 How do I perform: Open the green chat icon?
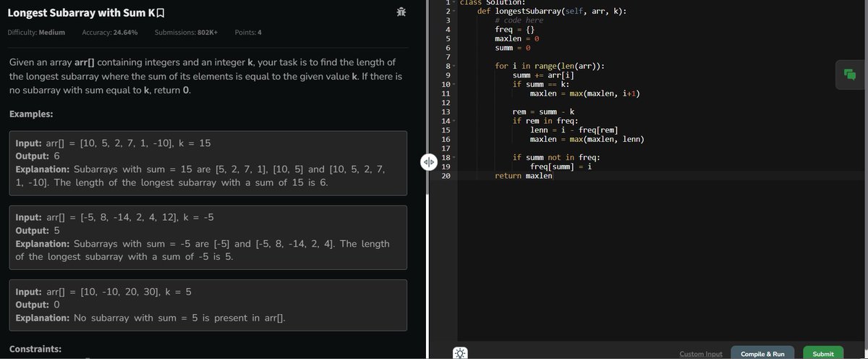coord(850,74)
